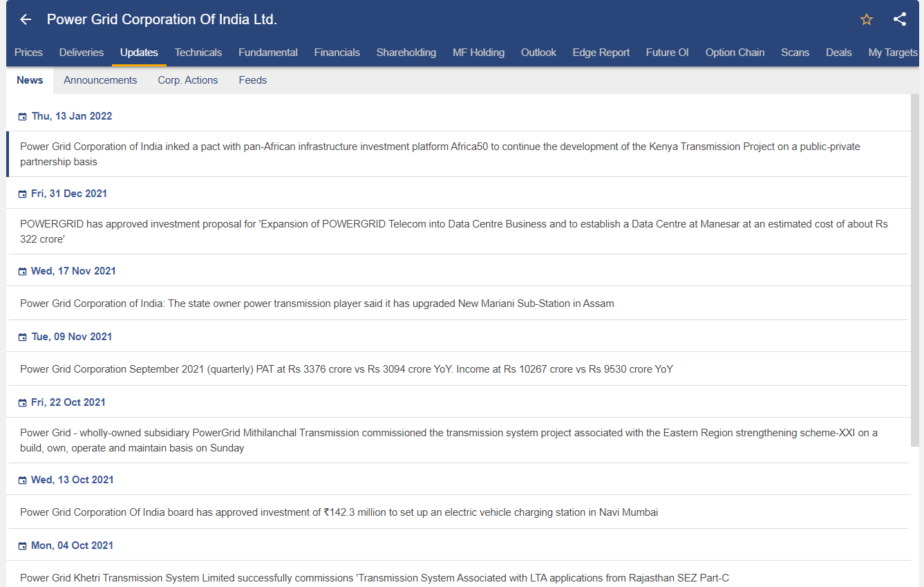Click date header Tue, 09 Nov 2021
924x587 pixels.
pos(72,337)
